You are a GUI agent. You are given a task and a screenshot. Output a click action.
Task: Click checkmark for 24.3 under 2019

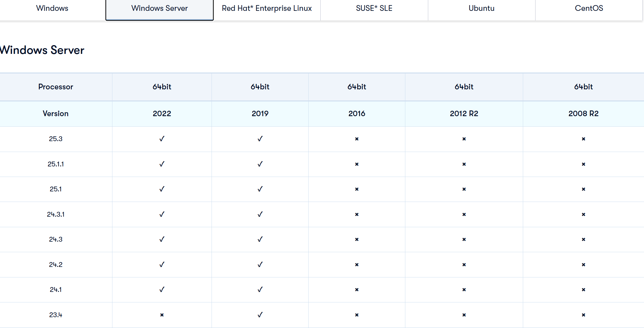tap(260, 239)
